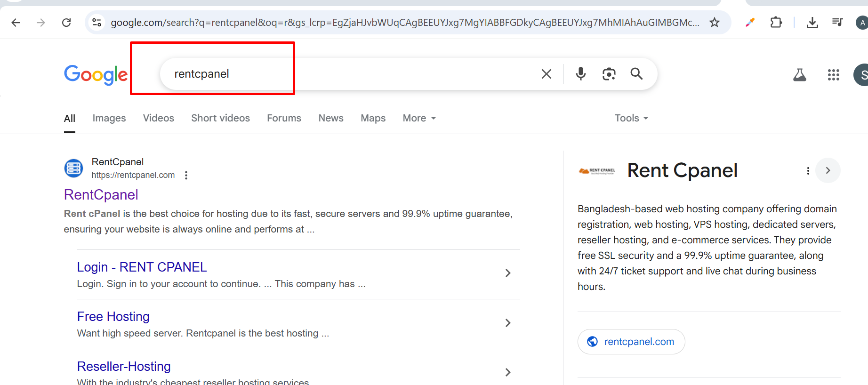Switch to the Images tab
868x385 pixels.
coord(109,118)
